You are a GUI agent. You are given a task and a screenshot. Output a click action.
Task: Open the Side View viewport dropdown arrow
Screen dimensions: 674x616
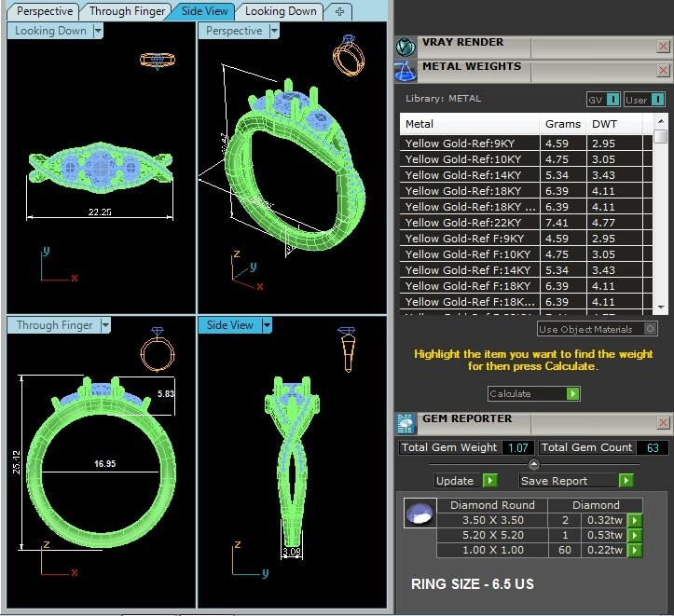coord(267,325)
